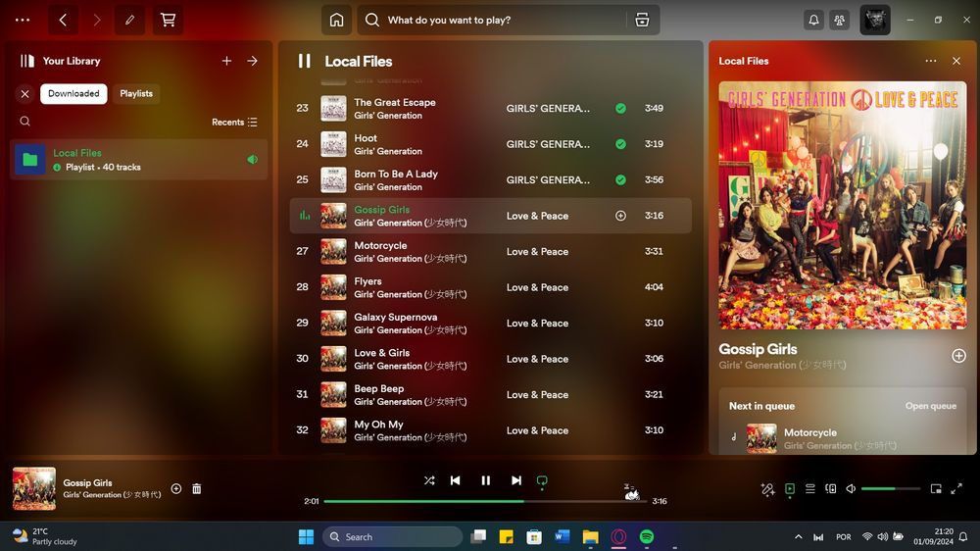The height and width of the screenshot is (551, 980).
Task: Pause playlist via header pause button
Action: point(305,61)
